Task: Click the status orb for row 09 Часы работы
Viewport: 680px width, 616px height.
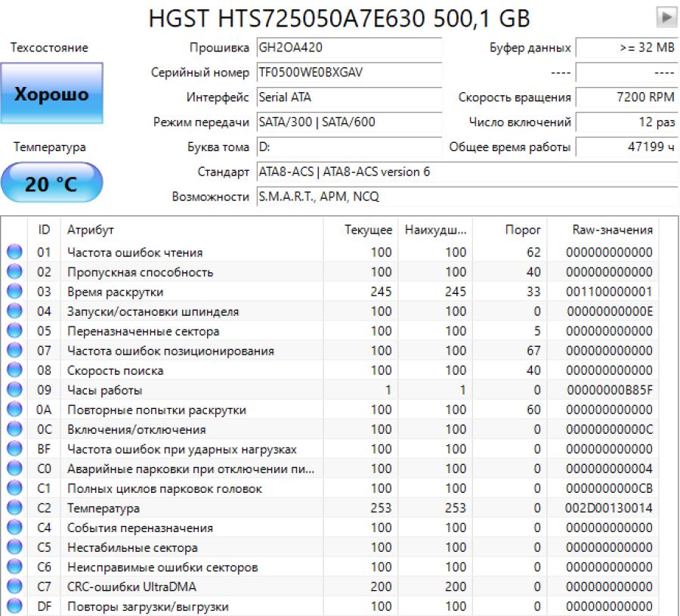Action: pyautogui.click(x=14, y=390)
